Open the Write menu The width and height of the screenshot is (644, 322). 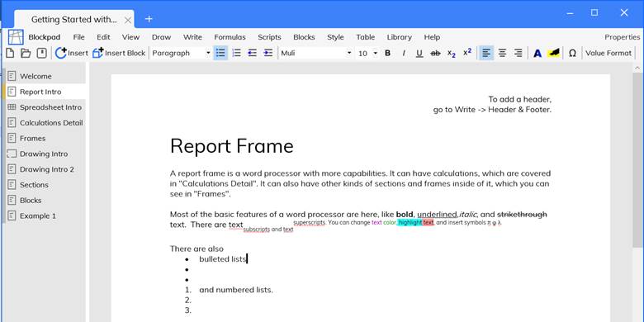192,37
